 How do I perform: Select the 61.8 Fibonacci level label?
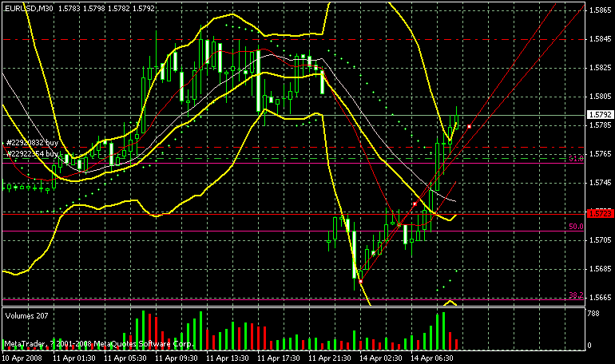(x=576, y=159)
